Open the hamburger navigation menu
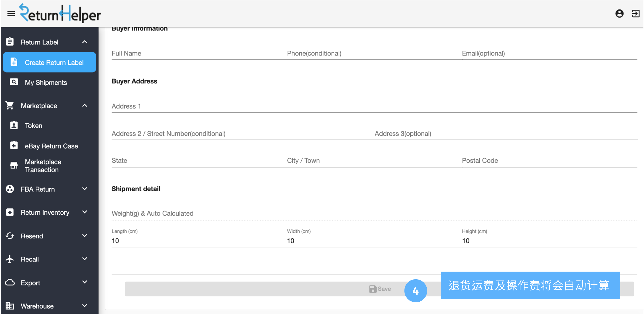 tap(11, 13)
